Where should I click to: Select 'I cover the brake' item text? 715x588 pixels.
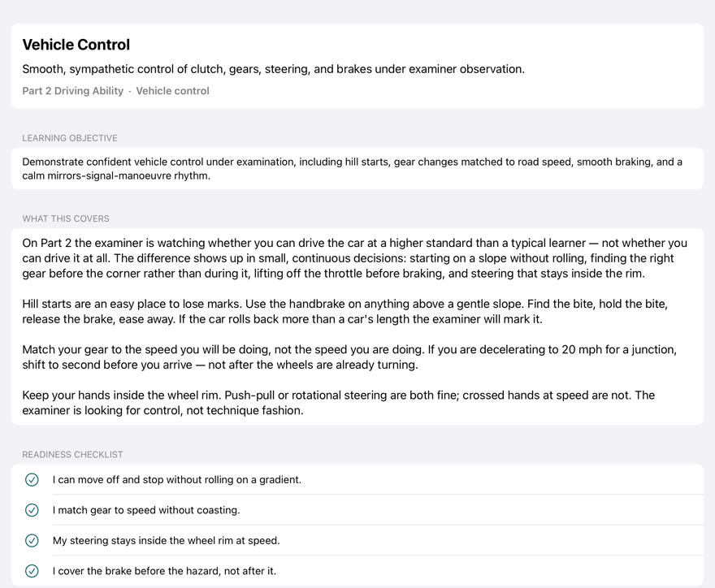[165, 571]
